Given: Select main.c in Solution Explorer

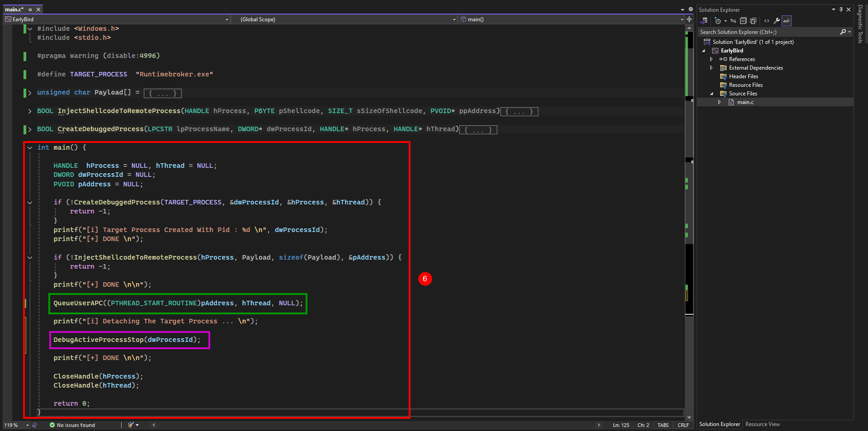Looking at the screenshot, I should [745, 102].
